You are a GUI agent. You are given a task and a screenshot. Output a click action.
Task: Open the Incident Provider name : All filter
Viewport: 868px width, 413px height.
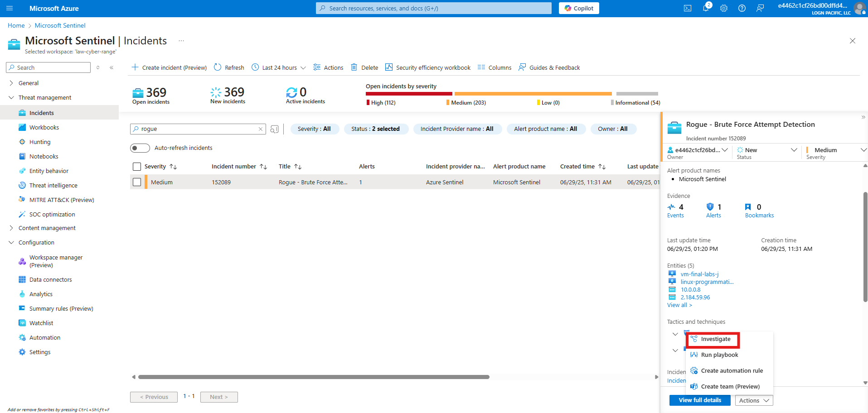pos(457,129)
